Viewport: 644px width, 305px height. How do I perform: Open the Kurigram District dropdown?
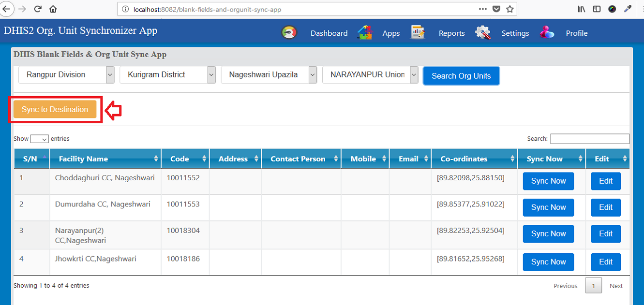tap(167, 75)
